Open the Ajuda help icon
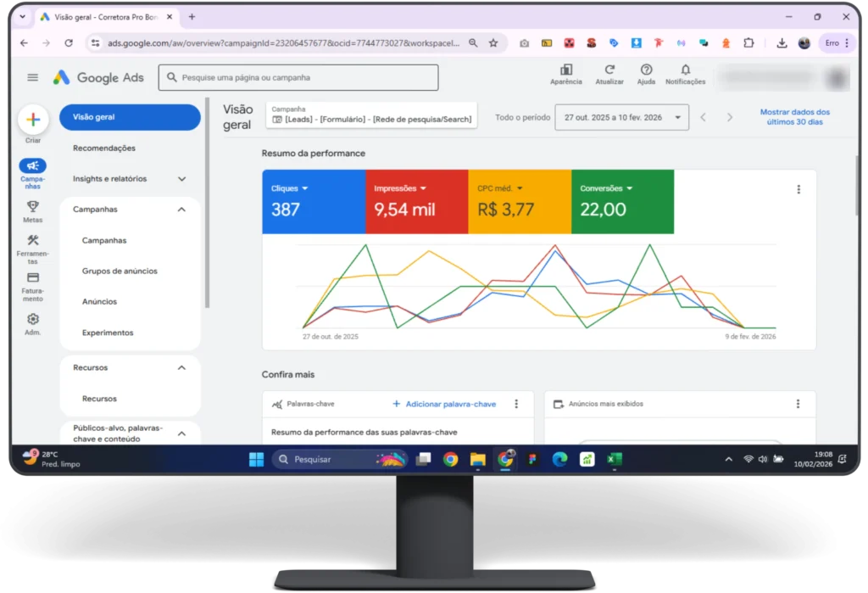The image size is (868, 593). tap(646, 70)
